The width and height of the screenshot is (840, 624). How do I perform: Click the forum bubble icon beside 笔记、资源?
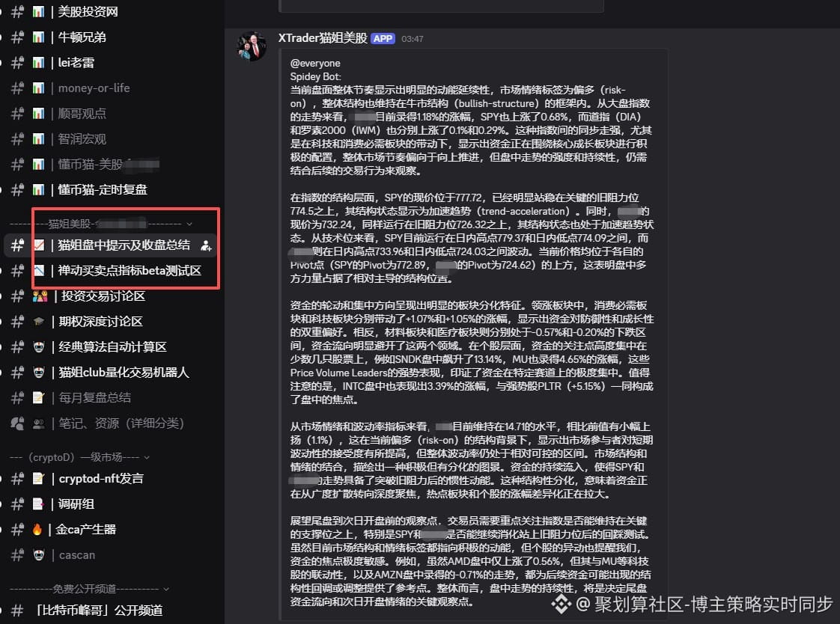tap(18, 423)
